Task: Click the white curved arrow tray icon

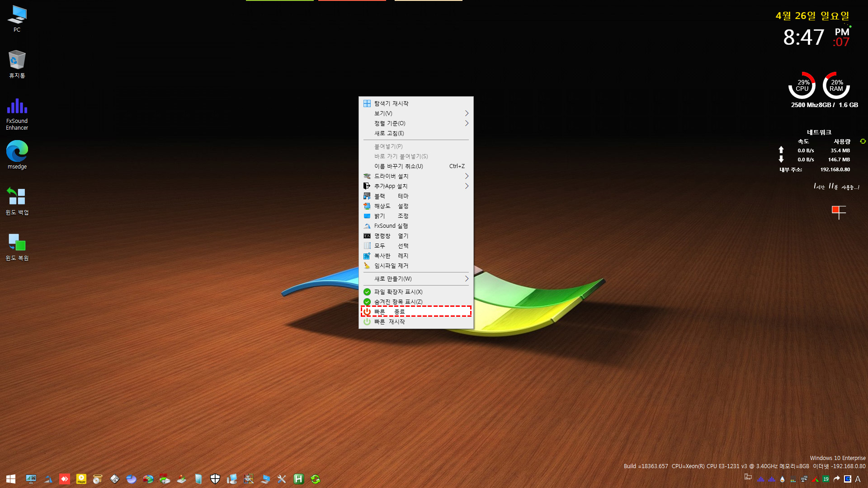Action: 837,479
